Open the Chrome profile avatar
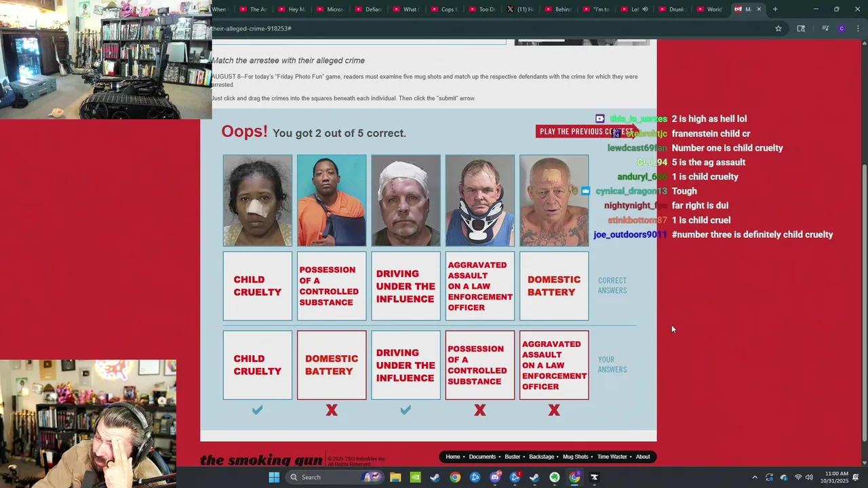868x488 pixels. point(842,28)
